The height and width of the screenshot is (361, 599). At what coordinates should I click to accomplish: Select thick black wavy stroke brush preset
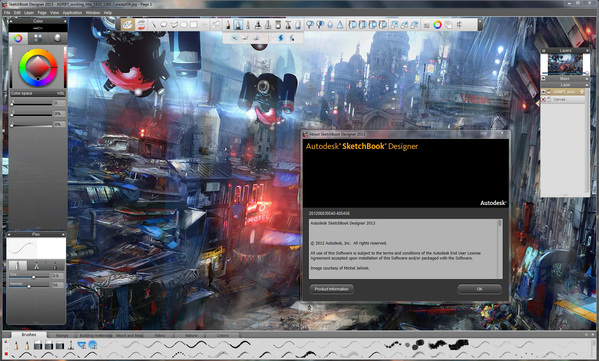click(x=240, y=345)
